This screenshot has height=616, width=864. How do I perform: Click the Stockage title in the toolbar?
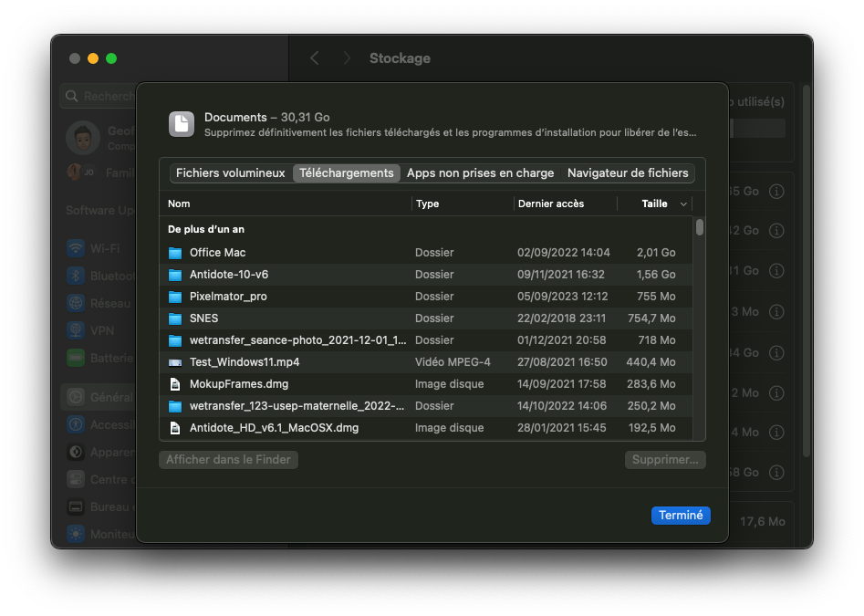[x=400, y=58]
